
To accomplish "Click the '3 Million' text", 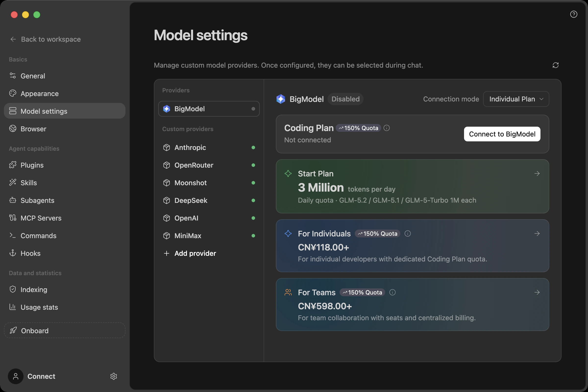I will [321, 187].
